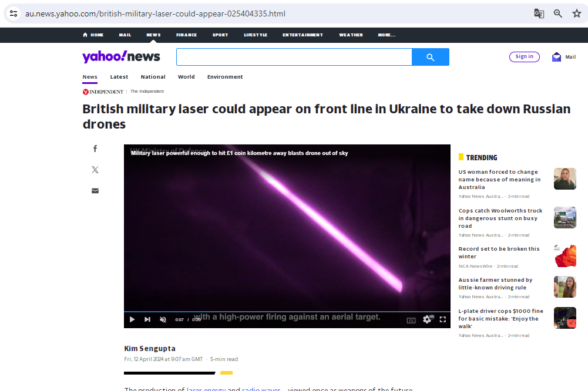Image resolution: width=588 pixels, height=391 pixels.
Task: Play the military laser video
Action: (x=132, y=319)
